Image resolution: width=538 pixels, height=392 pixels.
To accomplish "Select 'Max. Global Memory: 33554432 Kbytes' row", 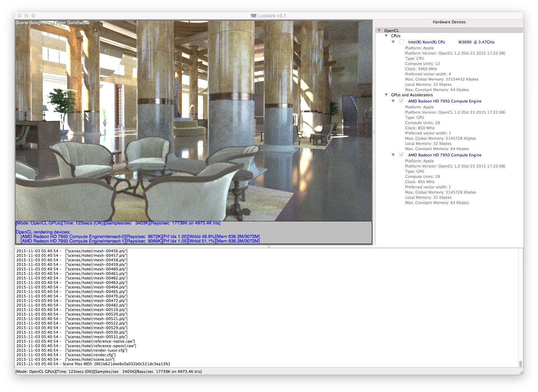I will pos(442,79).
